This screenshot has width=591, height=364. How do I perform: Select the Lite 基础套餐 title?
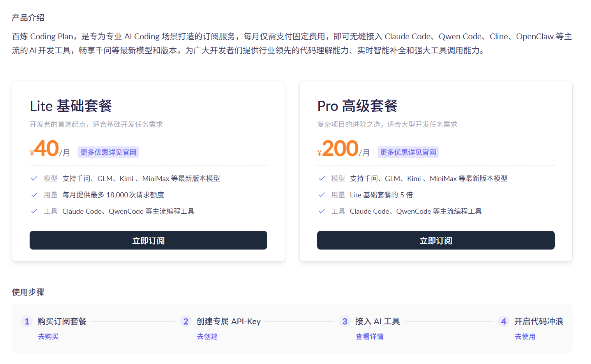pos(71,106)
